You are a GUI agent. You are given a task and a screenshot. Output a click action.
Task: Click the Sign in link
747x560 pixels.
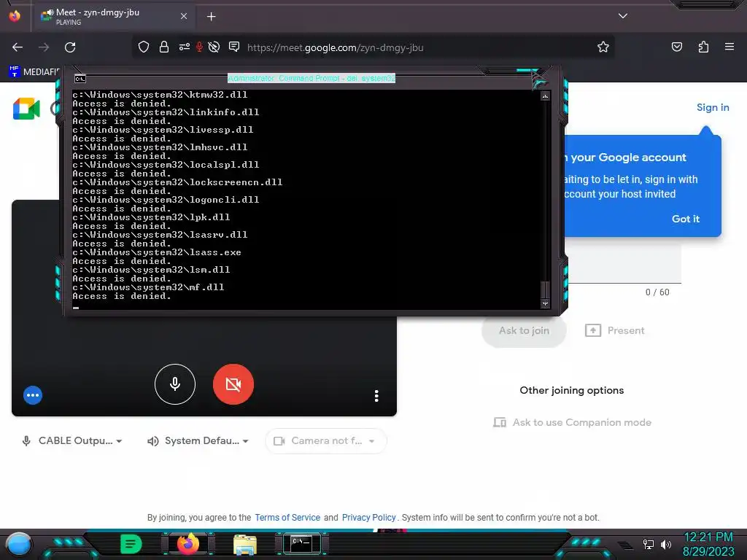713,108
